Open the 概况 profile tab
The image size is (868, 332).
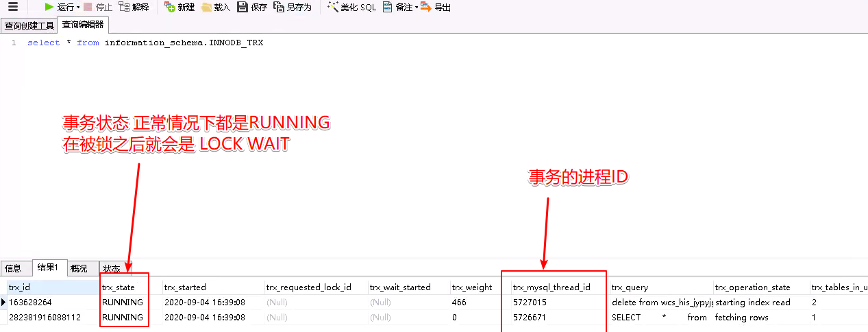[79, 268]
